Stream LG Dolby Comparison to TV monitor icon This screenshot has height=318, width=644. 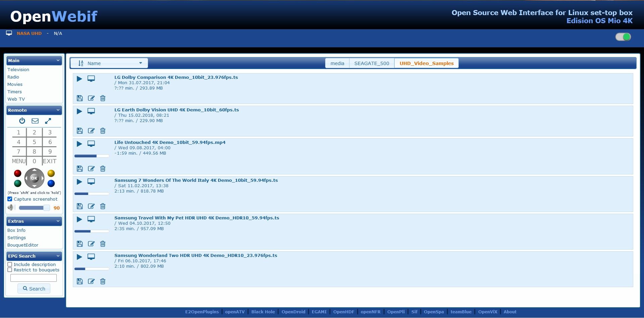(x=91, y=78)
